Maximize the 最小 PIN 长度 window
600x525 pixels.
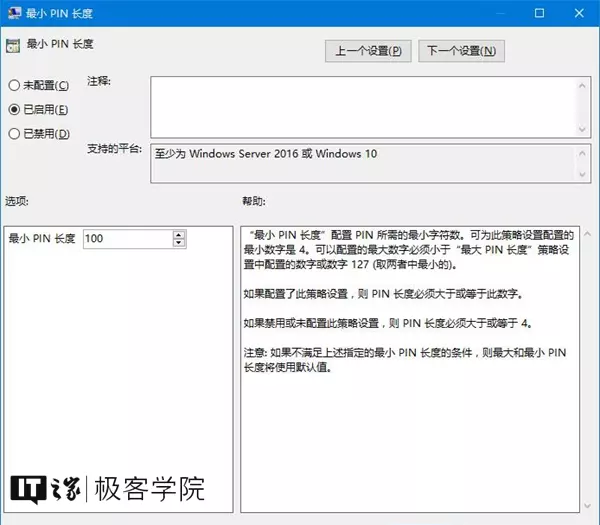pyautogui.click(x=539, y=13)
